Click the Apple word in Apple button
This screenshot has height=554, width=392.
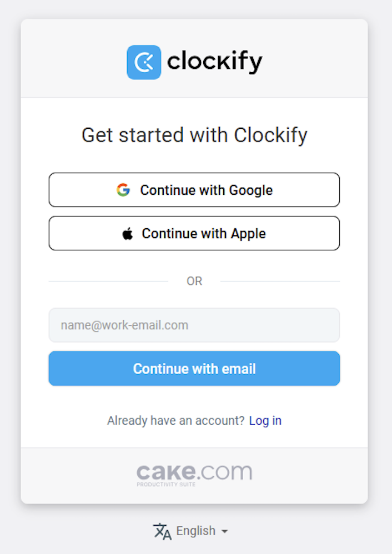tap(248, 234)
